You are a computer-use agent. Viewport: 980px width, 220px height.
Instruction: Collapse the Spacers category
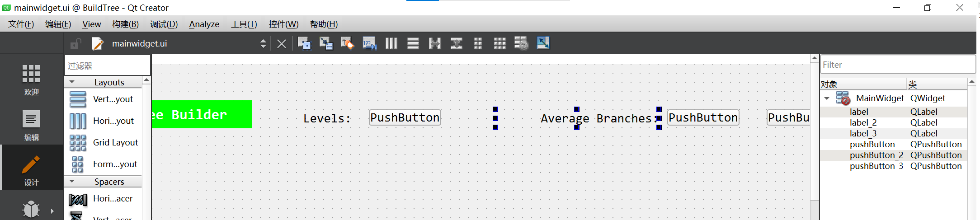tap(72, 181)
